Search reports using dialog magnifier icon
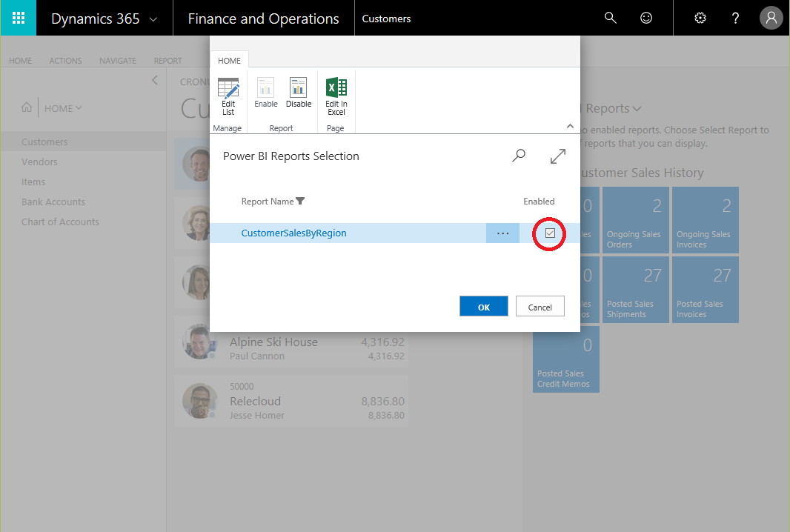 519,156
